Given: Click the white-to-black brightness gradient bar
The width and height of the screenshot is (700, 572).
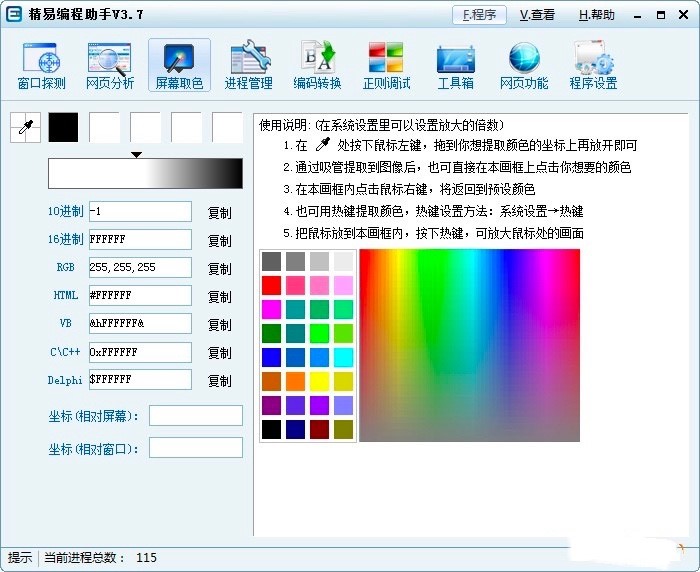Looking at the screenshot, I should click(x=146, y=173).
